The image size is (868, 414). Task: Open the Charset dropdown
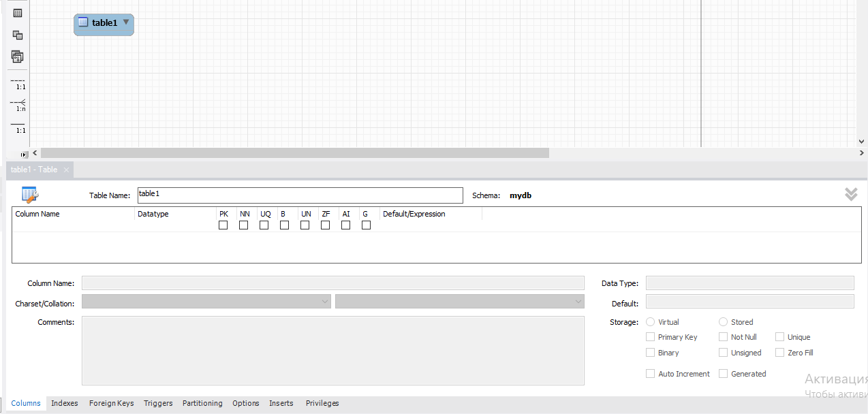[206, 302]
